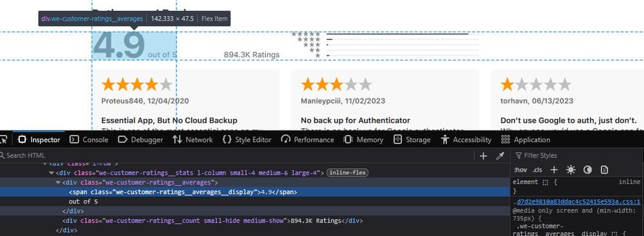This screenshot has height=236, width=644.
Task: Click the 'element' inline rule header
Action: coord(526,182)
